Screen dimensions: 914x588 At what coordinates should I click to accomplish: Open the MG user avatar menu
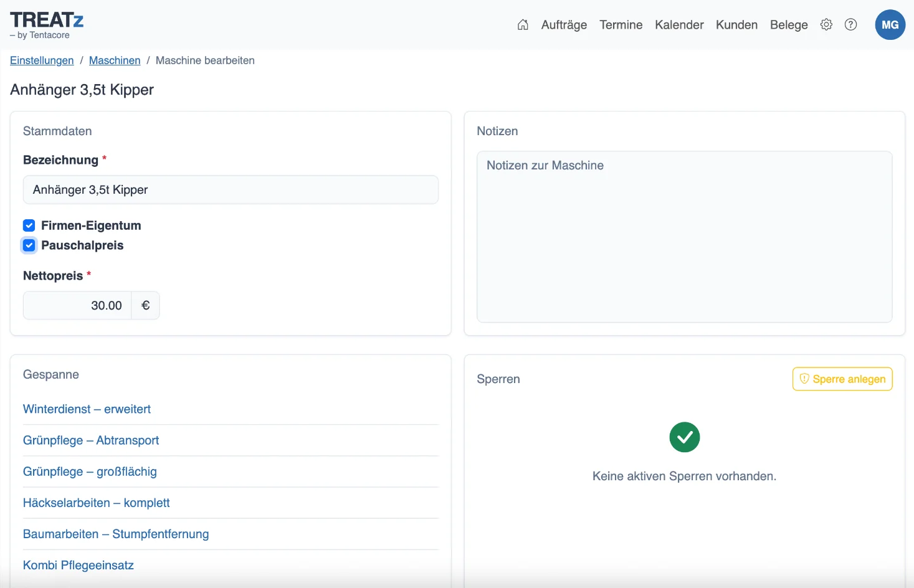coord(890,25)
